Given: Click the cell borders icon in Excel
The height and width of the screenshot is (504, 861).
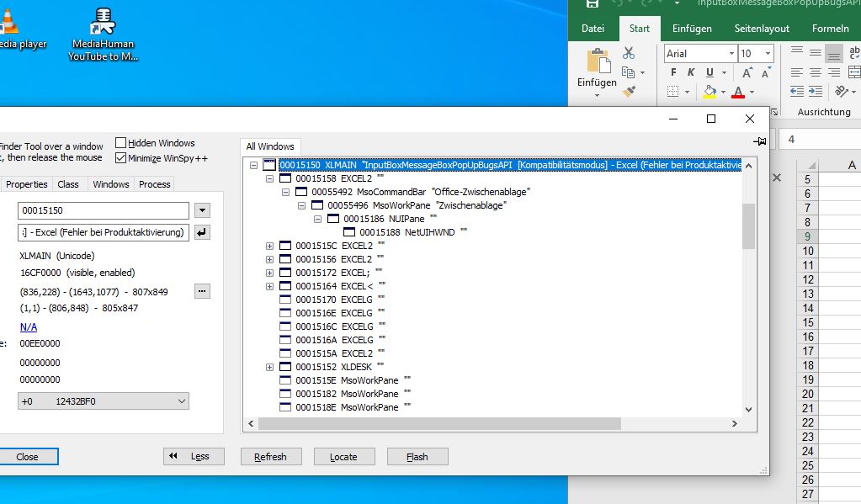Looking at the screenshot, I should [x=673, y=92].
